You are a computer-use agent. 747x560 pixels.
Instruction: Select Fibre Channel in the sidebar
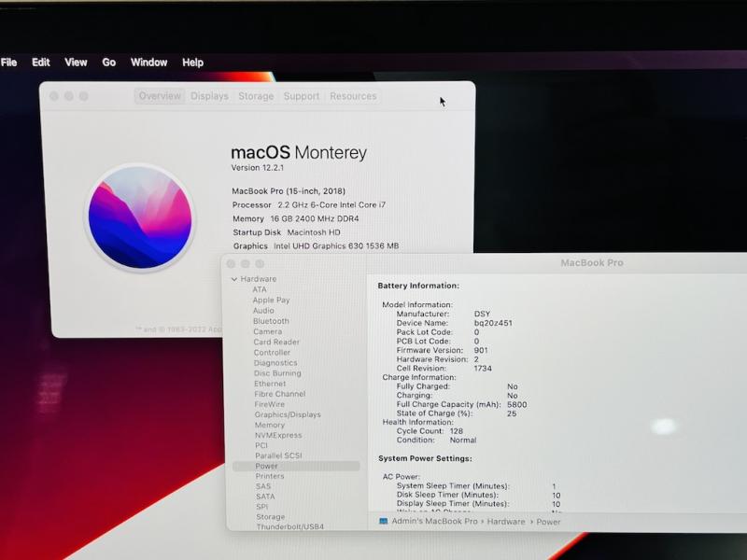279,394
